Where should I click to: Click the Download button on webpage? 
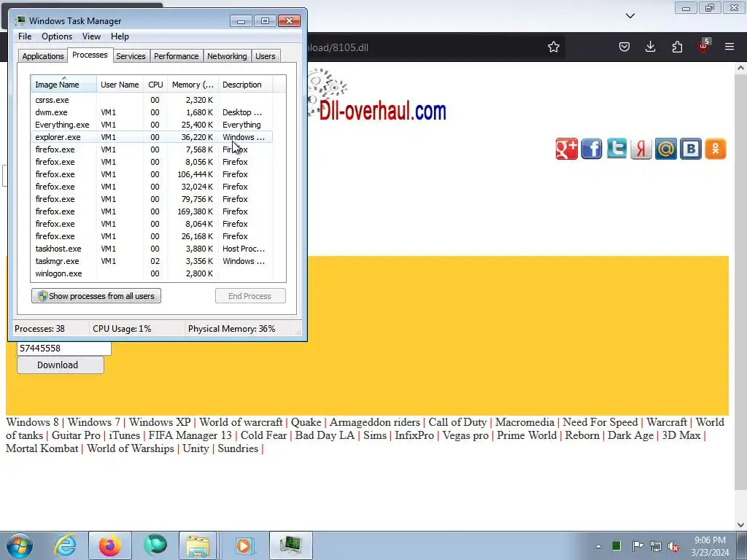(x=60, y=365)
